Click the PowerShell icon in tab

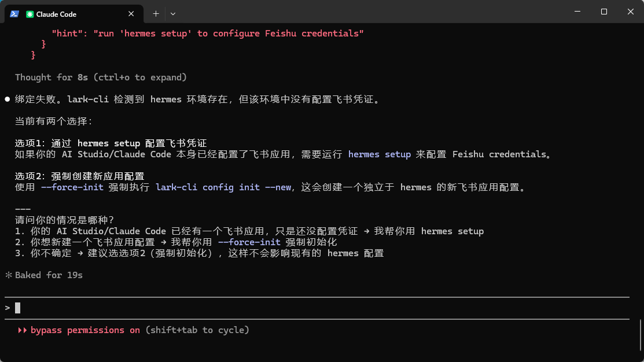[14, 14]
